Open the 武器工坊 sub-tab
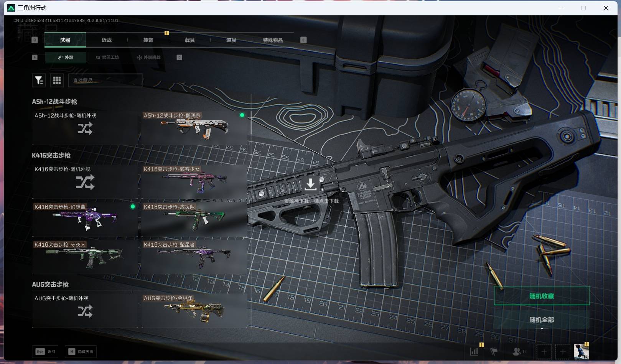Image resolution: width=621 pixels, height=364 pixels. click(107, 58)
